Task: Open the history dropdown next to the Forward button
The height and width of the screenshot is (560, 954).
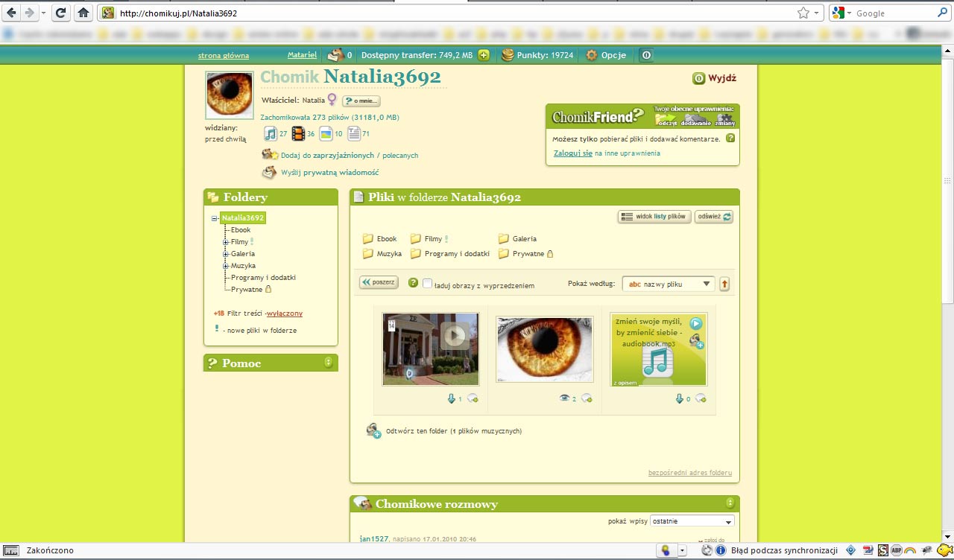Action: coord(43,13)
